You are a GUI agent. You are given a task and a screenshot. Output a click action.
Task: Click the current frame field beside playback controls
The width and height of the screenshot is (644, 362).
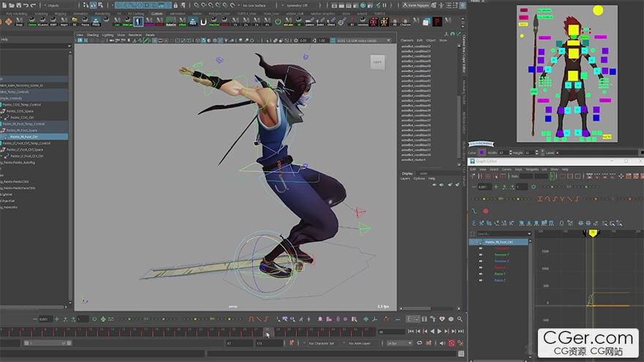point(392,331)
